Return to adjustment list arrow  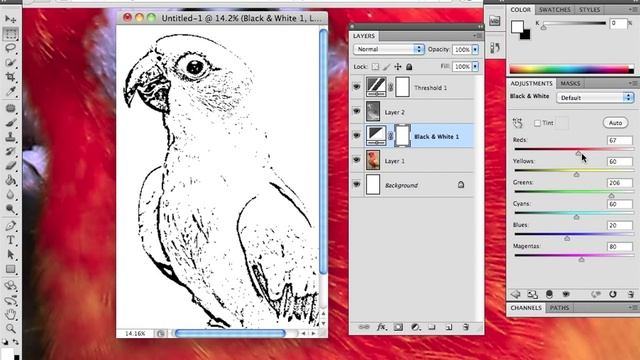[x=516, y=294]
